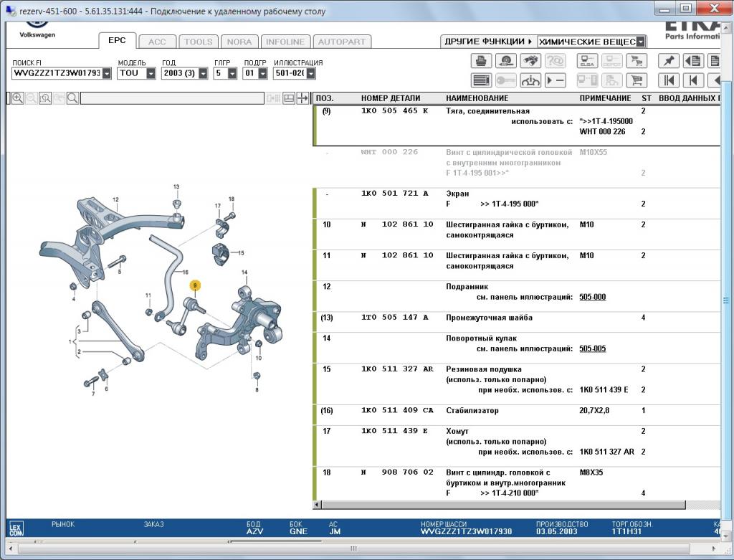Image resolution: width=734 pixels, height=560 pixels.
Task: Switch to the EPC tab
Action: [x=117, y=41]
